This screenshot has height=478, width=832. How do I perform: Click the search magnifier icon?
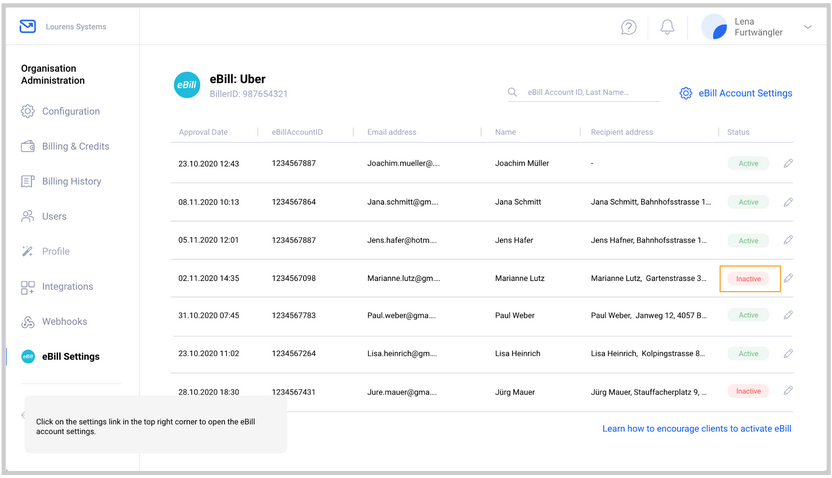512,92
